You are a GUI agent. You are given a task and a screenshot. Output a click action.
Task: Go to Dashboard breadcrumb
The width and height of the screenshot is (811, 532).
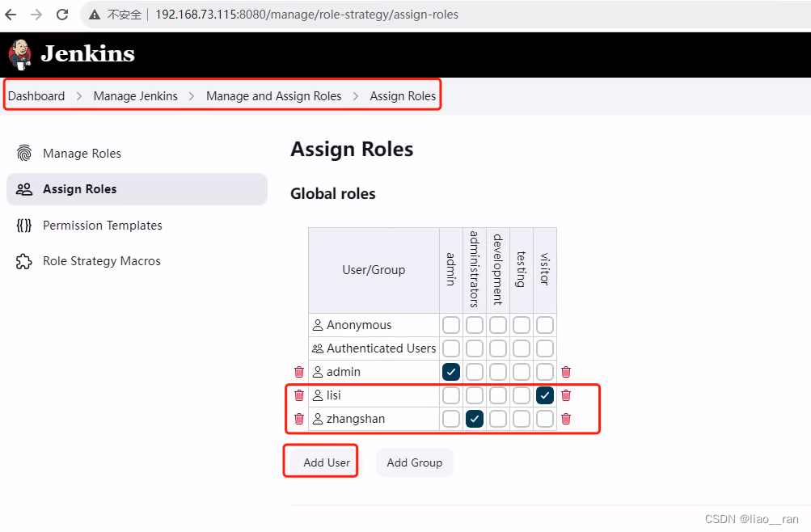coord(36,96)
